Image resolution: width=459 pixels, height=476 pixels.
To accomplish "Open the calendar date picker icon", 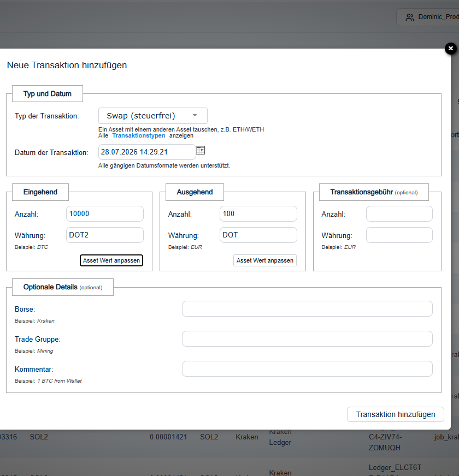I will tap(201, 150).
